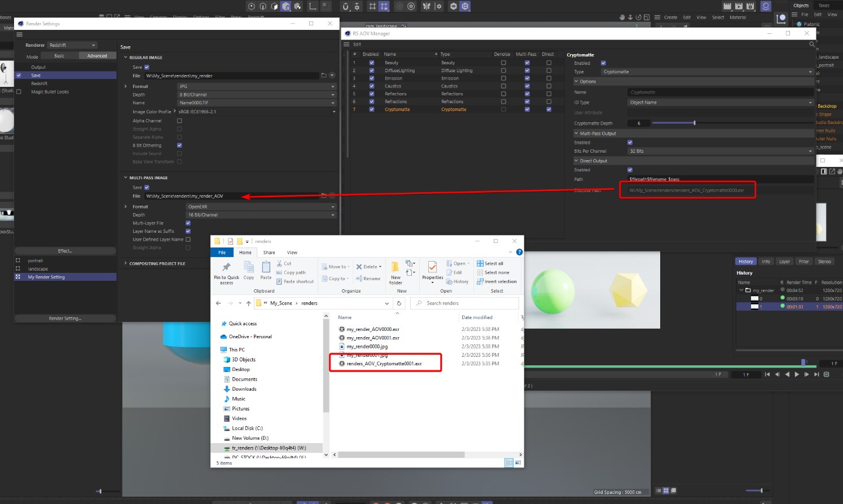The image size is (843, 504).
Task: Click the folder browse icon beside Multi-Pass file path
Action: (x=323, y=196)
